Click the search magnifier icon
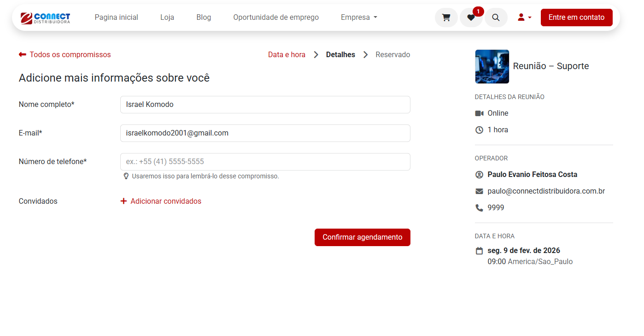Viewport: 644px width, 336px height. coord(496,18)
